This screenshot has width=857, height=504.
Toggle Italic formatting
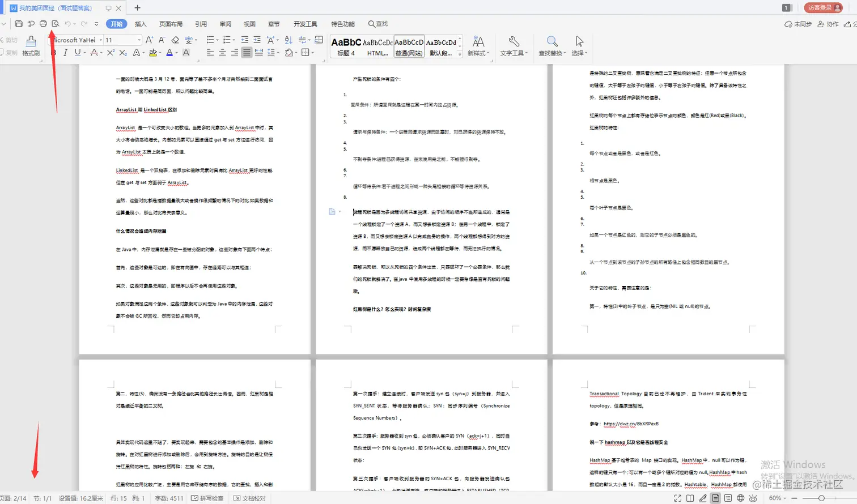pyautogui.click(x=65, y=53)
